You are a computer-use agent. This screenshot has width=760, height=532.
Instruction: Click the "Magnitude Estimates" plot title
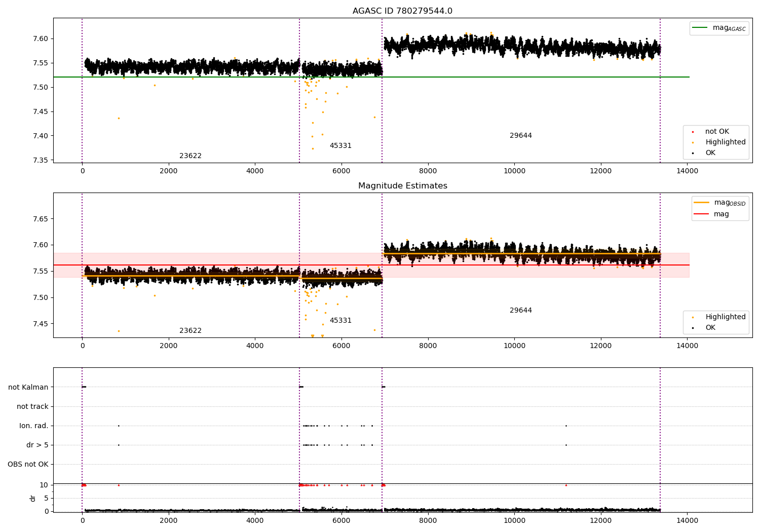click(402, 186)
